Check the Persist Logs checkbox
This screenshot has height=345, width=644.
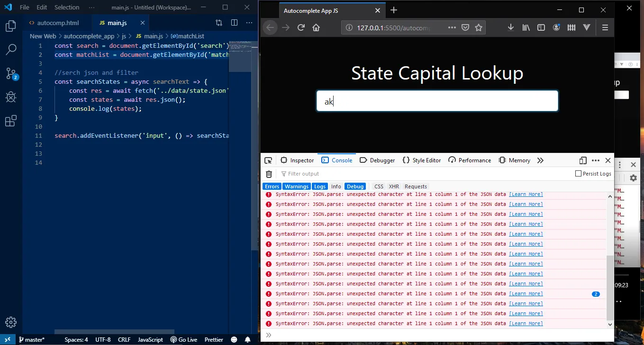(578, 174)
